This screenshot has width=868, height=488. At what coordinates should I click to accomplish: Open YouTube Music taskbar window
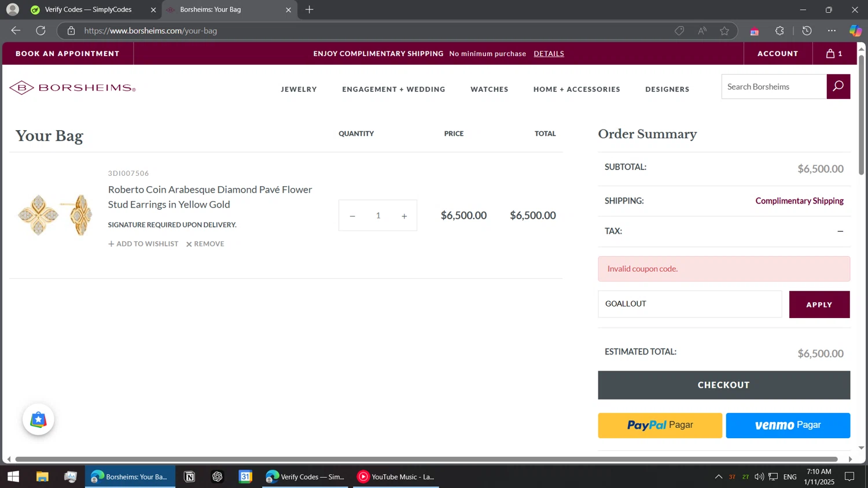396,476
